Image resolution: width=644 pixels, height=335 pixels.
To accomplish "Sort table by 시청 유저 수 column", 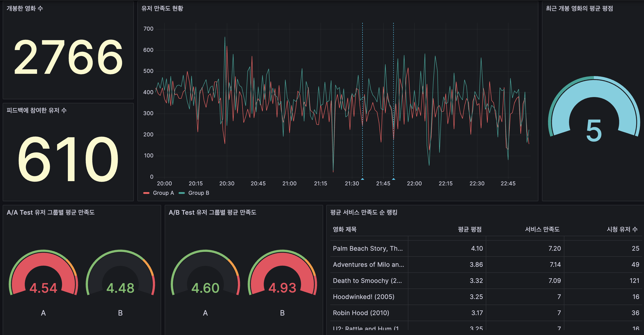I will click(622, 229).
